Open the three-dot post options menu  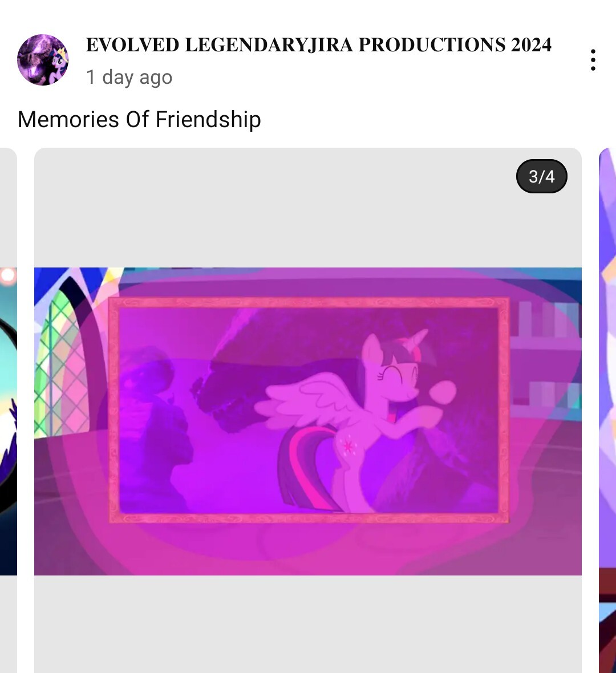click(593, 60)
